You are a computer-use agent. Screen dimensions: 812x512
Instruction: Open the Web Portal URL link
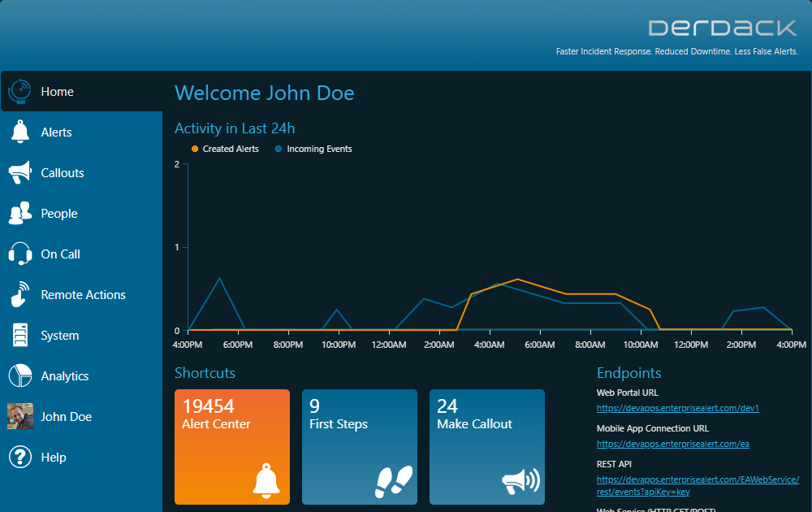click(x=677, y=408)
